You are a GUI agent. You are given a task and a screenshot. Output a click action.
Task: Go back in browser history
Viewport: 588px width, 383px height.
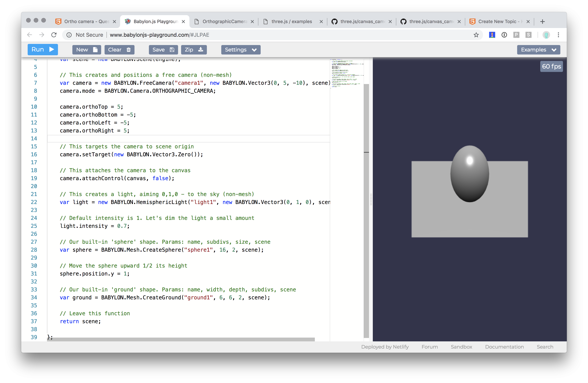click(x=30, y=35)
